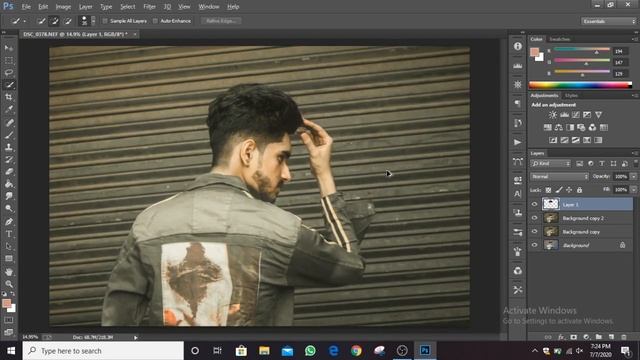Viewport: 640px width, 360px height.
Task: Click Curves adjustment icon
Action: coord(576,115)
